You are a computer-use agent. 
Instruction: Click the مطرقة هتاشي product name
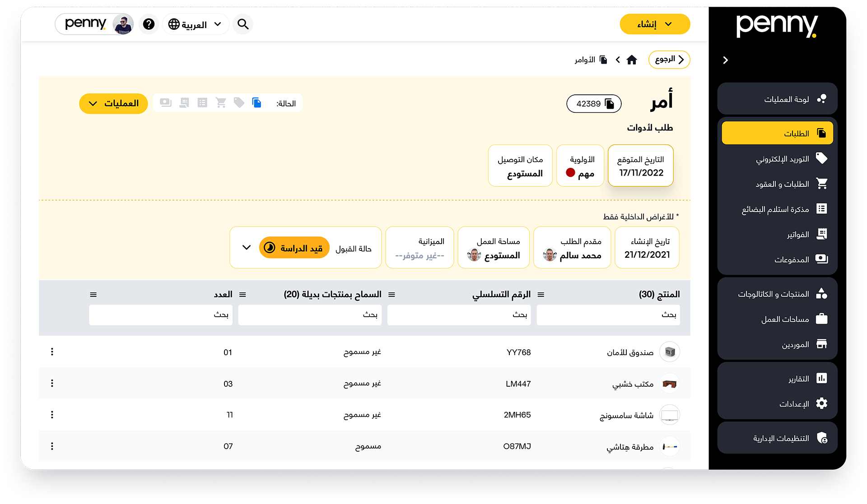tap(630, 447)
